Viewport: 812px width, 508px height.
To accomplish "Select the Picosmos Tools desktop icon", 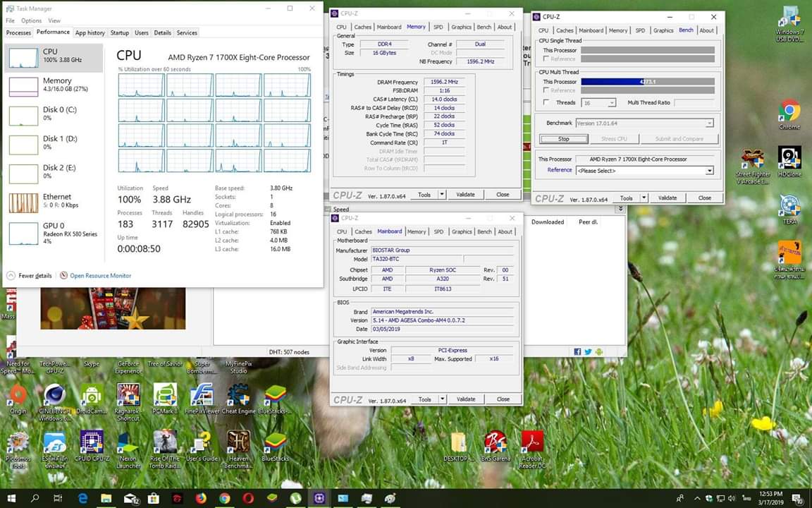I will (18, 450).
